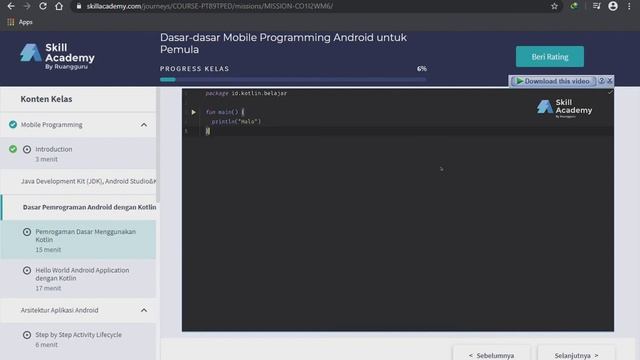Open Hello World Android Application dengan Kotlin lesson
Viewport: 640px width, 360px height.
click(78, 278)
